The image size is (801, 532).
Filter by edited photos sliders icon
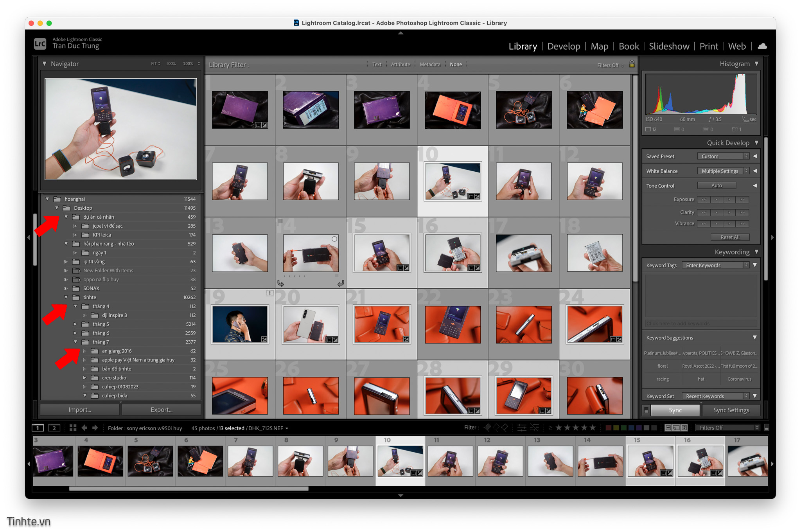(x=521, y=428)
